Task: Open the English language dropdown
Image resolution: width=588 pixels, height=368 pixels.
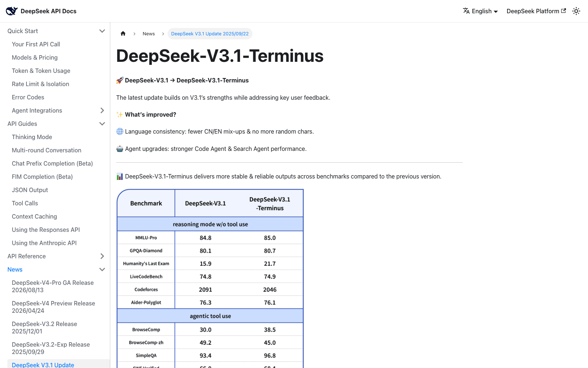Action: pyautogui.click(x=480, y=11)
